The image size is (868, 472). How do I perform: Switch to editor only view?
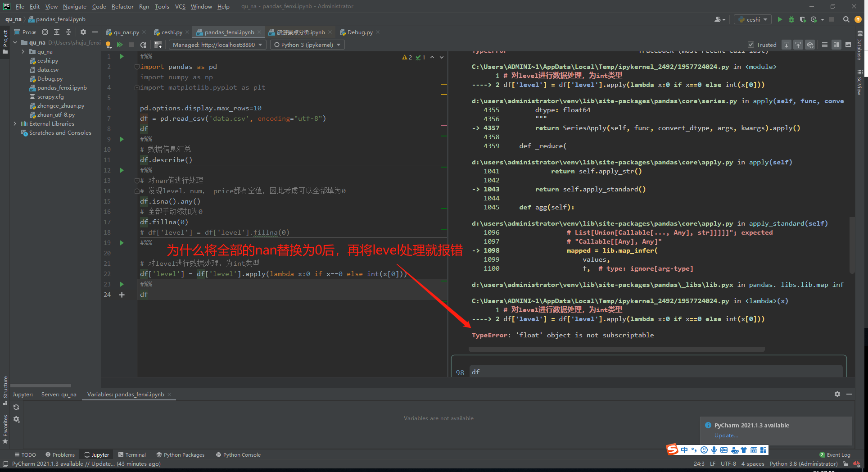point(825,45)
